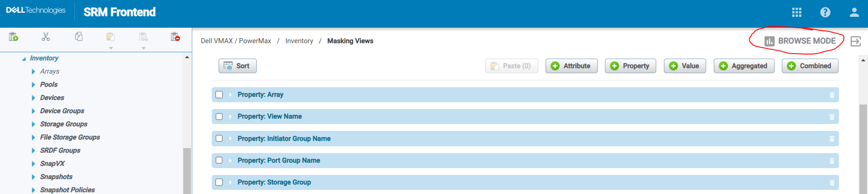Click the add new report node icon
The height and width of the screenshot is (194, 868).
pos(14,37)
